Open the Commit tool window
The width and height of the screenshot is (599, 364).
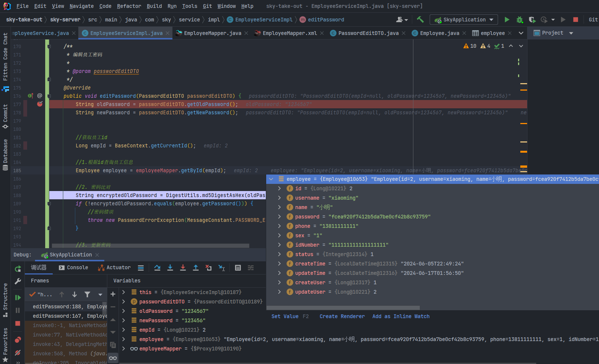pyautogui.click(x=5, y=117)
